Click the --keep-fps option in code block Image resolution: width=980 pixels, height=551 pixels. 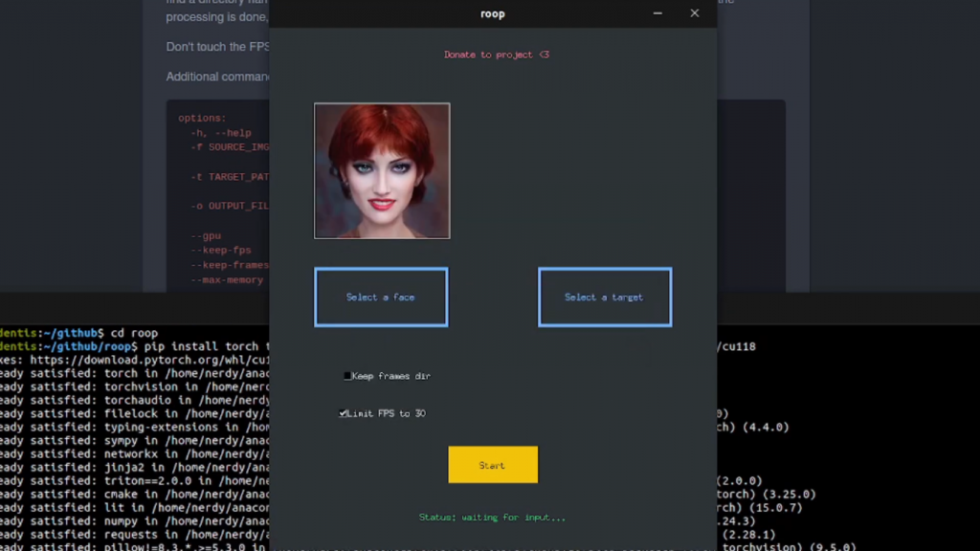point(221,251)
